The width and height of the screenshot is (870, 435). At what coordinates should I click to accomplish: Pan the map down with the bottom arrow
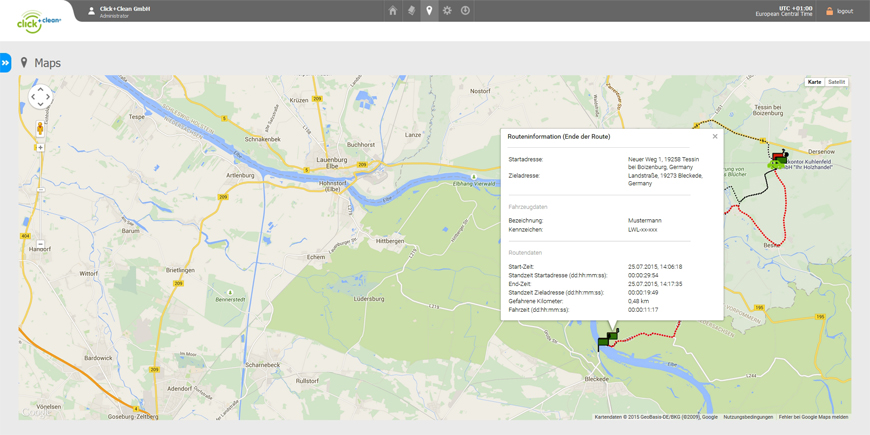[x=40, y=104]
